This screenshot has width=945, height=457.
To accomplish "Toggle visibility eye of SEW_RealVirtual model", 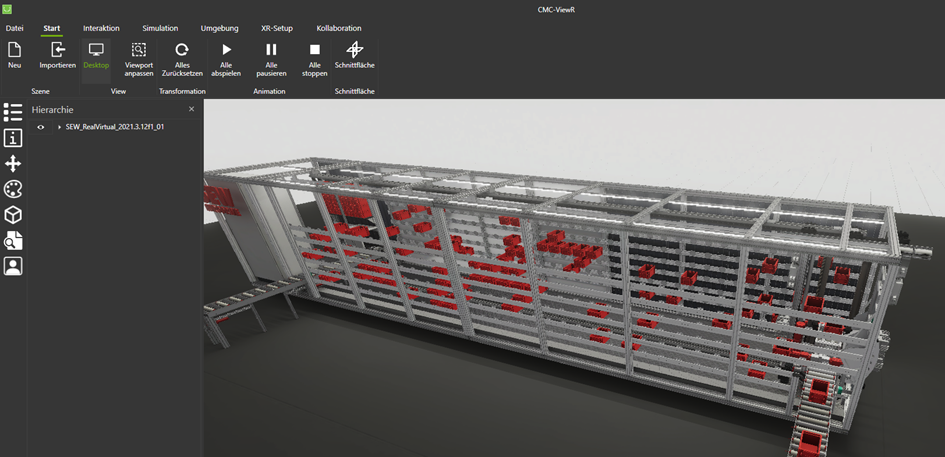I will pyautogui.click(x=41, y=127).
